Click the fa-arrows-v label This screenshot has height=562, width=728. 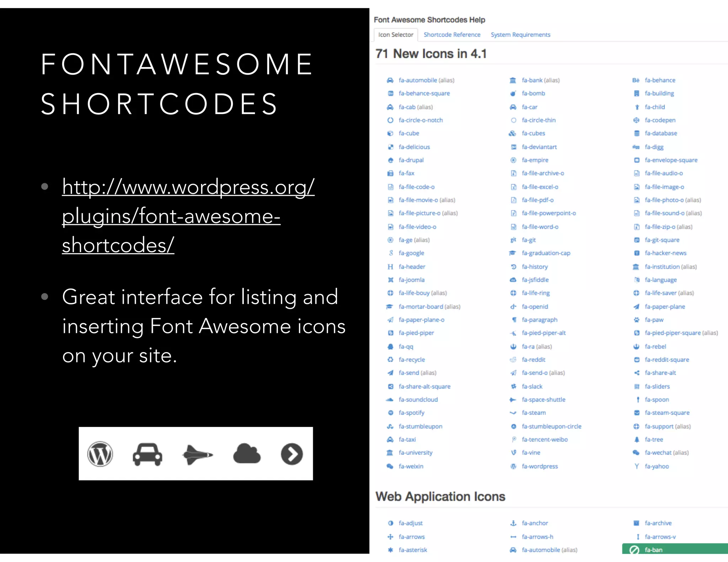(660, 537)
